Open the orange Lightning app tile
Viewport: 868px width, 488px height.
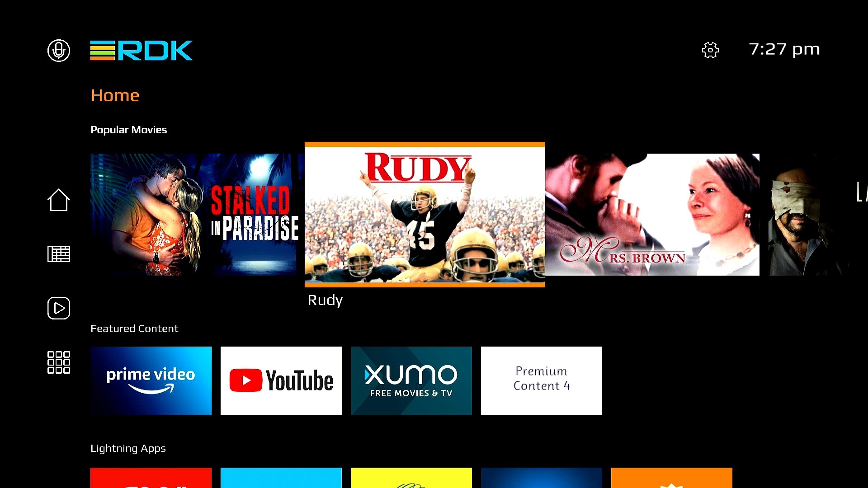coord(672,478)
